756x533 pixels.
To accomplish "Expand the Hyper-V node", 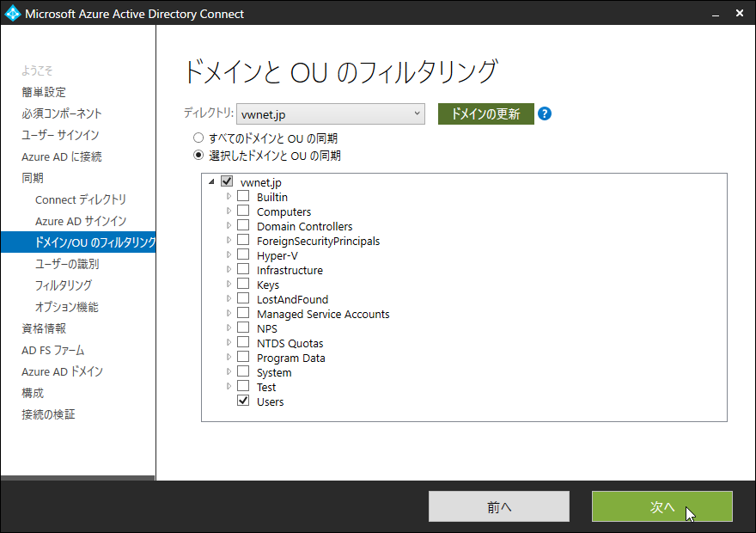I will [x=229, y=254].
